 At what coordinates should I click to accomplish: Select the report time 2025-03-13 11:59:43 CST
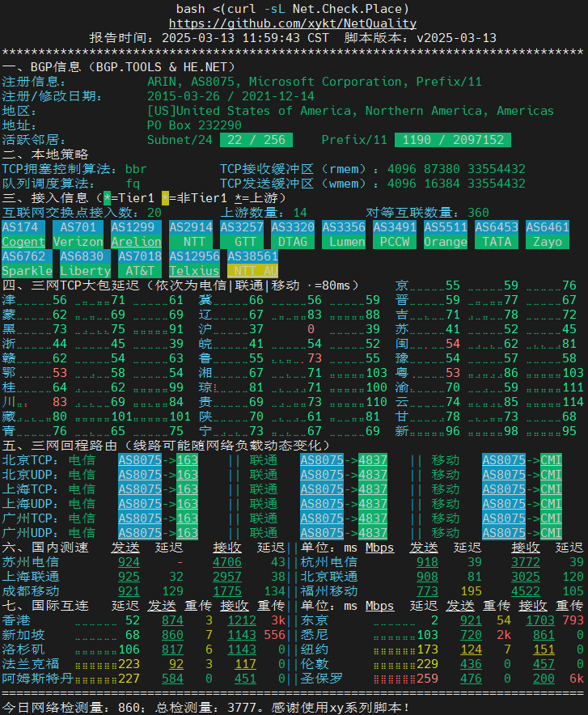(245, 38)
